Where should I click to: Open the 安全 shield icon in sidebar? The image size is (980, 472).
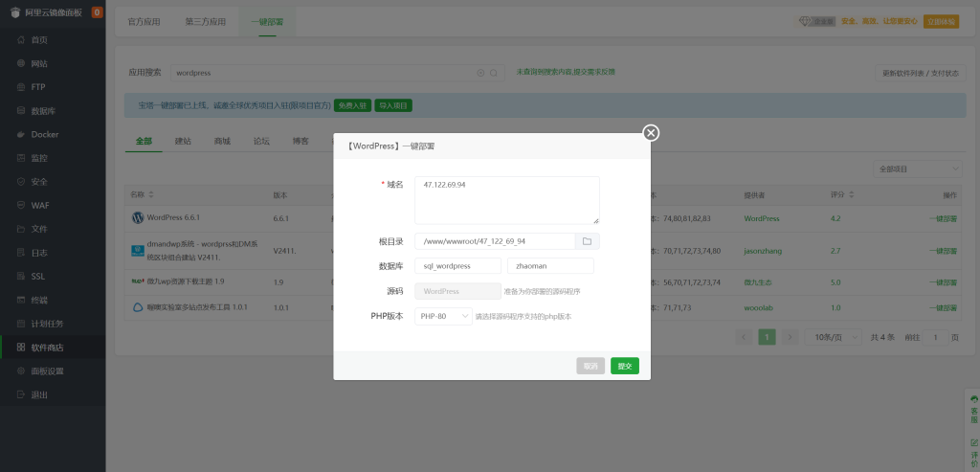click(21, 182)
